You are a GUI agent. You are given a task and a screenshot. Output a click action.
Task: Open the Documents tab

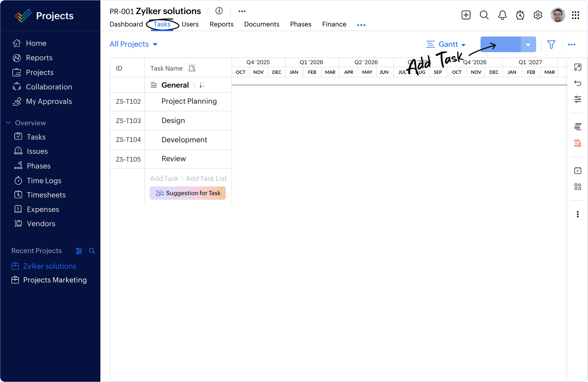click(x=261, y=24)
